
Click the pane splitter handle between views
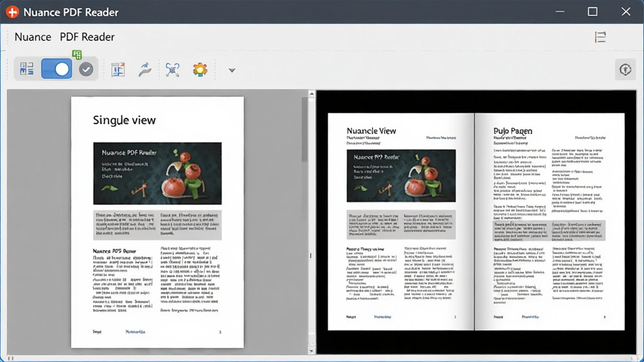point(311,255)
